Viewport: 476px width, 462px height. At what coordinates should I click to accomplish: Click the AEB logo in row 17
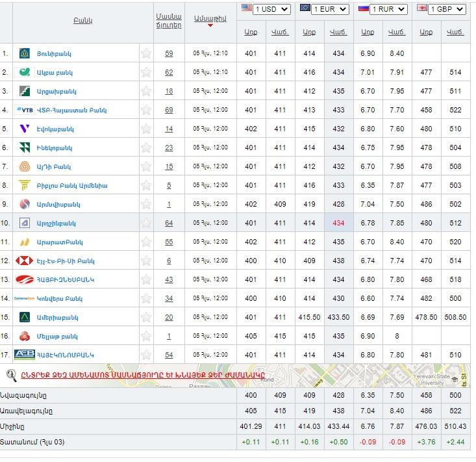(x=24, y=355)
